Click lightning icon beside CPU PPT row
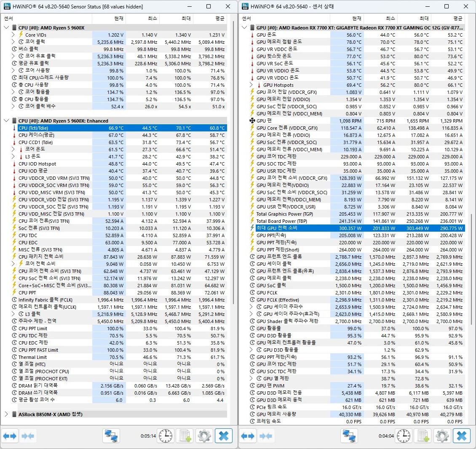Screen dimensions: 476x449 pos(14,292)
